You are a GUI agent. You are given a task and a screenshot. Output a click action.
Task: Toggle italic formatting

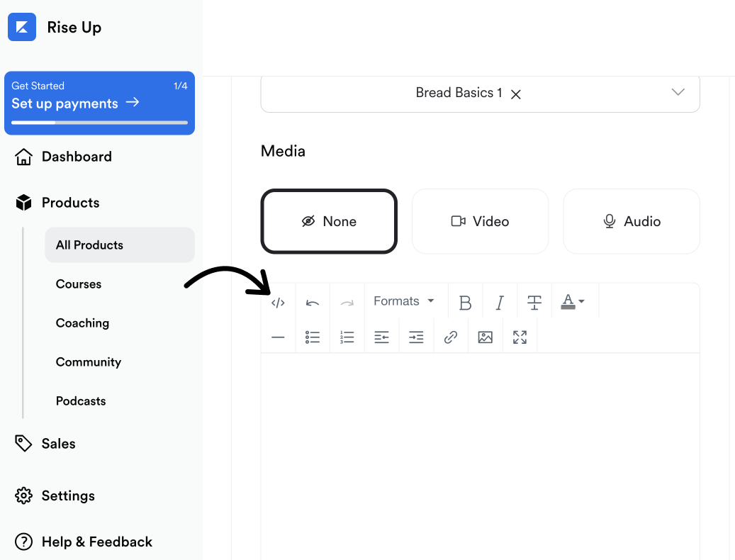(x=500, y=302)
